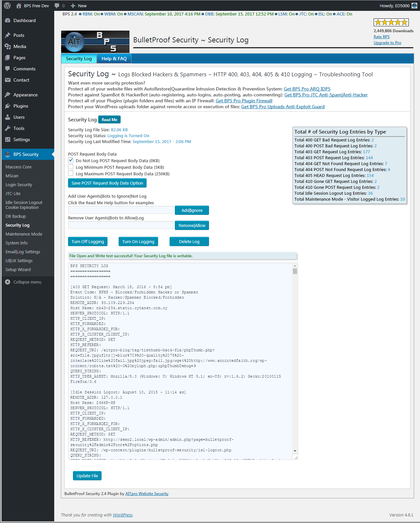Click the Read Me button
Image resolution: width=420 pixels, height=523 pixels.
pyautogui.click(x=109, y=120)
